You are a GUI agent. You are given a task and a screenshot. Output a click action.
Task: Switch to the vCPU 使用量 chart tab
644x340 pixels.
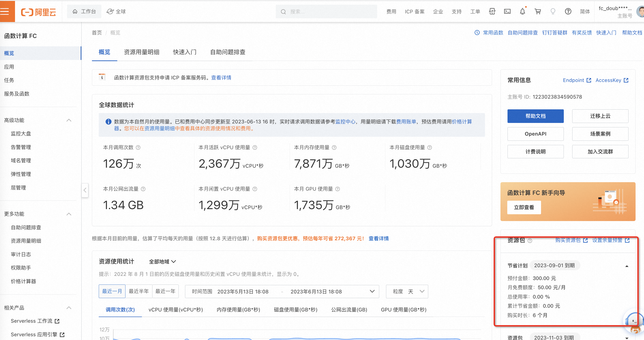(175, 310)
